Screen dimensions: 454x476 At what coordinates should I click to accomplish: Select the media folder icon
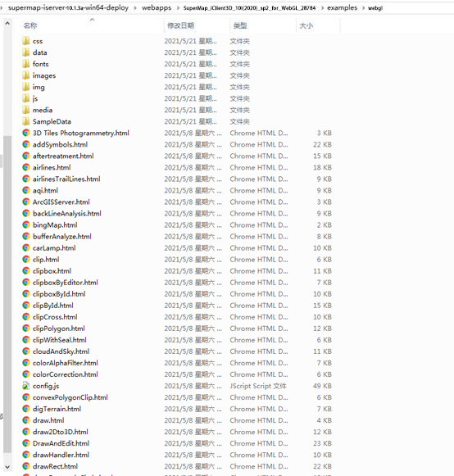click(26, 110)
